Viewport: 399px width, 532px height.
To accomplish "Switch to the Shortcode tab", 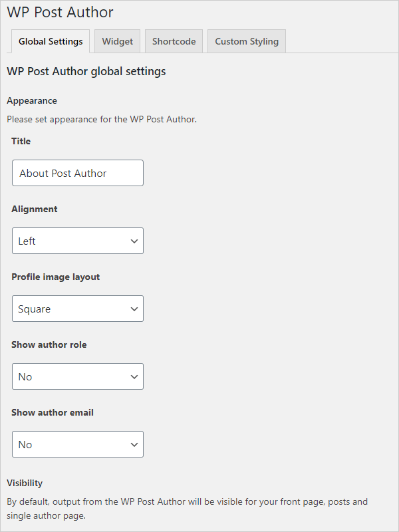I will pyautogui.click(x=174, y=41).
